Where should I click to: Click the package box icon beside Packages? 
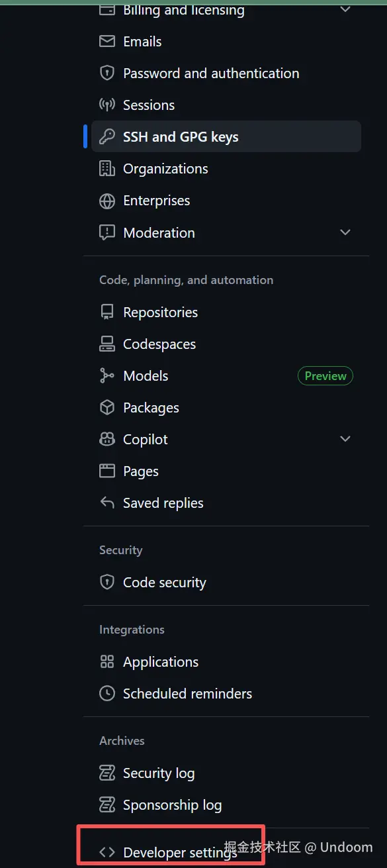107,408
